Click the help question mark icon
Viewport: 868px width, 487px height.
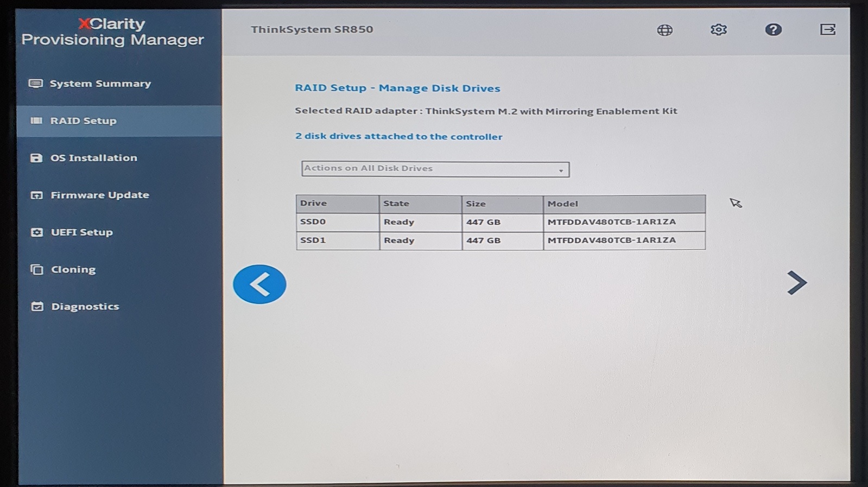773,29
